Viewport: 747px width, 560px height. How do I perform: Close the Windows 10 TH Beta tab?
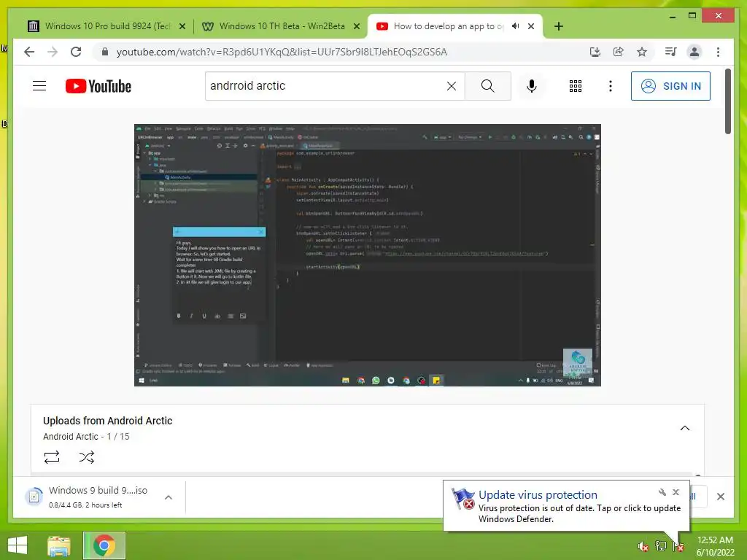coord(356,26)
